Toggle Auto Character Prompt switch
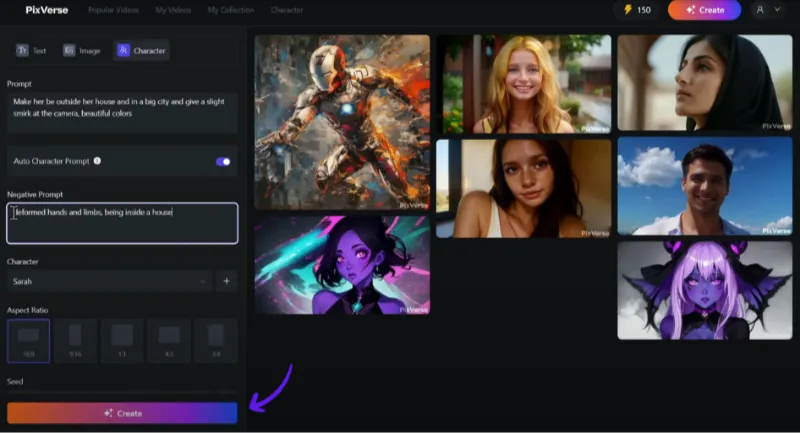Viewport: 800px width, 433px height. (223, 162)
